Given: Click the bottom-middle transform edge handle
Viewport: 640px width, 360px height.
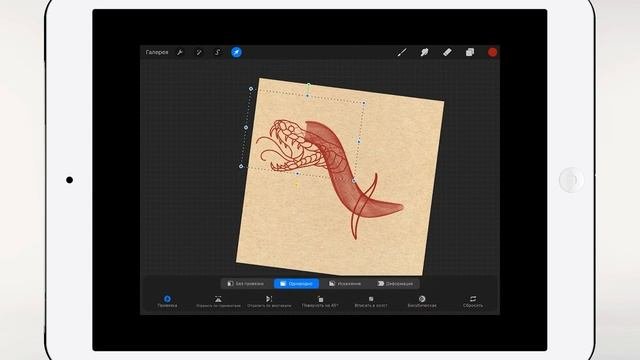Looking at the screenshot, I should point(297,173).
